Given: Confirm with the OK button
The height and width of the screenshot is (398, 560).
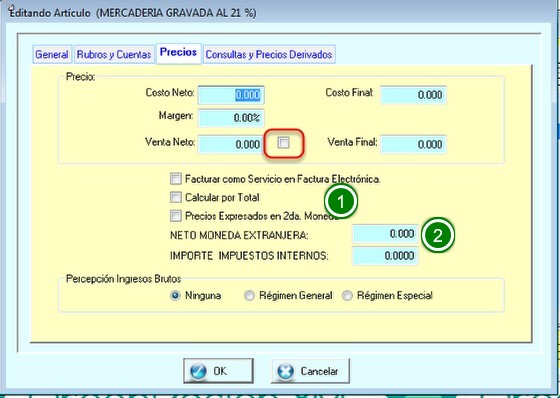Looking at the screenshot, I should [219, 371].
